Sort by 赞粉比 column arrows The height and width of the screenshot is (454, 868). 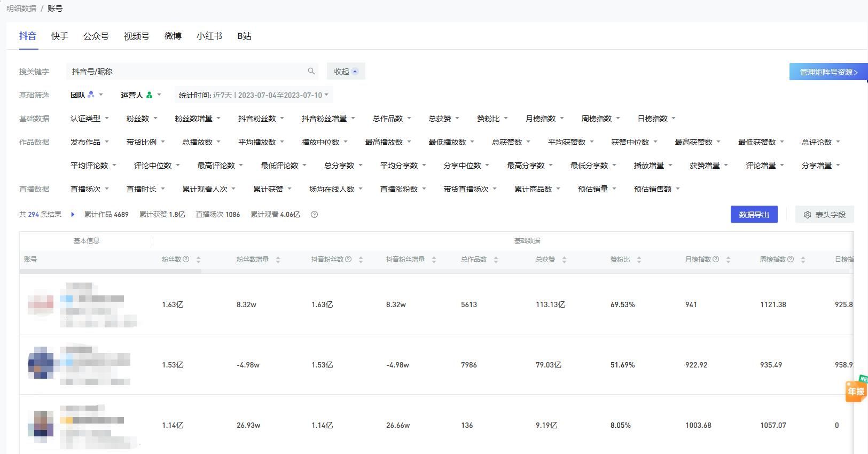click(x=639, y=260)
